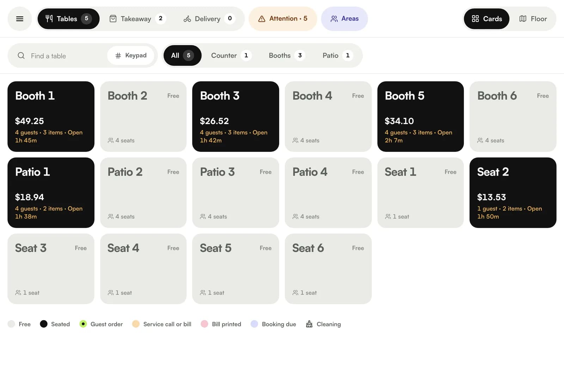The height and width of the screenshot is (392, 564).
Task: Click the seat icon on Seat 6
Action: pos(295,293)
